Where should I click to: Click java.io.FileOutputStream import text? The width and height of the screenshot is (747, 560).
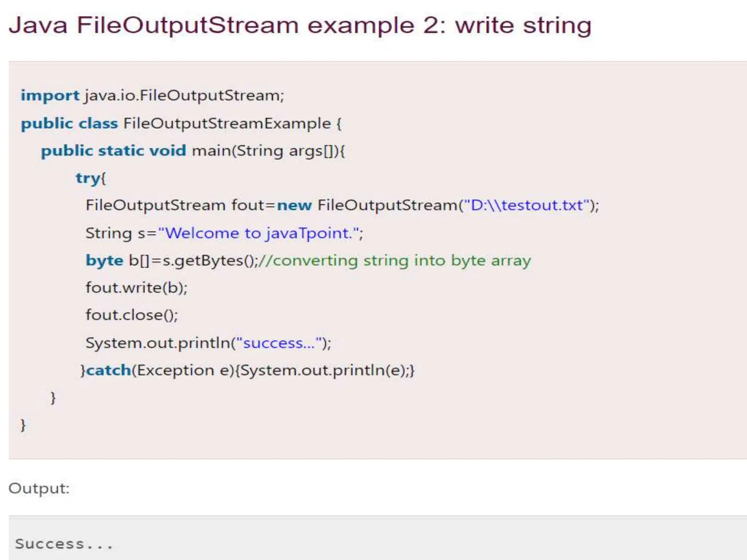[x=183, y=96]
